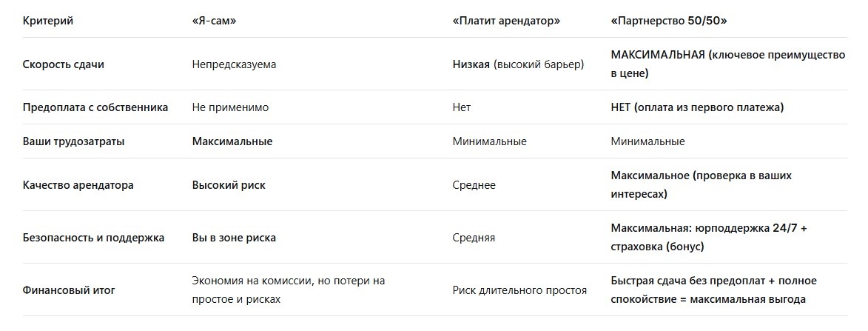Click the «Критерий» column header
Image resolution: width=868 pixels, height=331 pixels.
point(47,21)
